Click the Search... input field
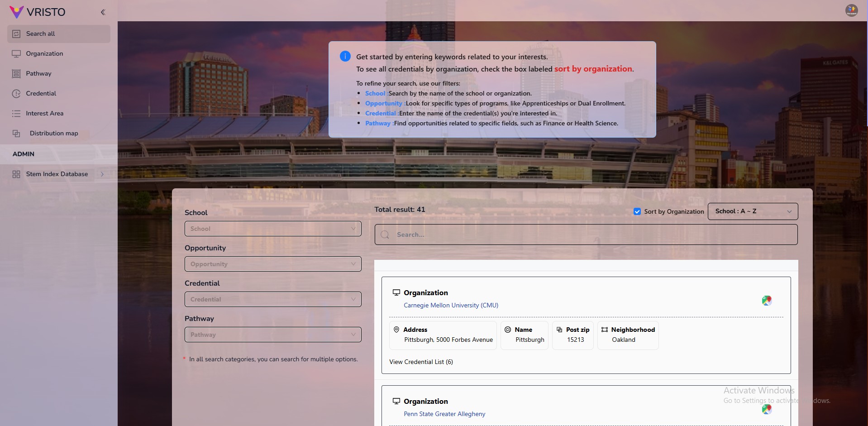Screen dimensions: 868x426 tap(586, 235)
